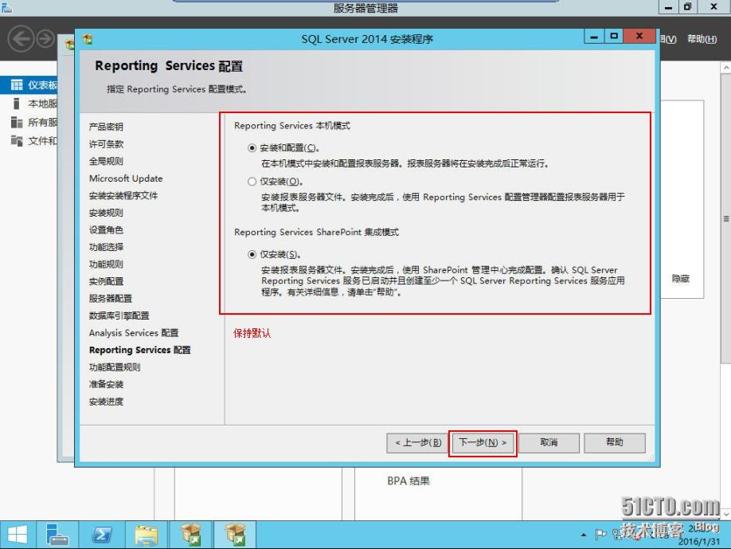Image resolution: width=731 pixels, height=549 pixels.
Task: Click Analysis Services 配置 step
Action: (134, 333)
